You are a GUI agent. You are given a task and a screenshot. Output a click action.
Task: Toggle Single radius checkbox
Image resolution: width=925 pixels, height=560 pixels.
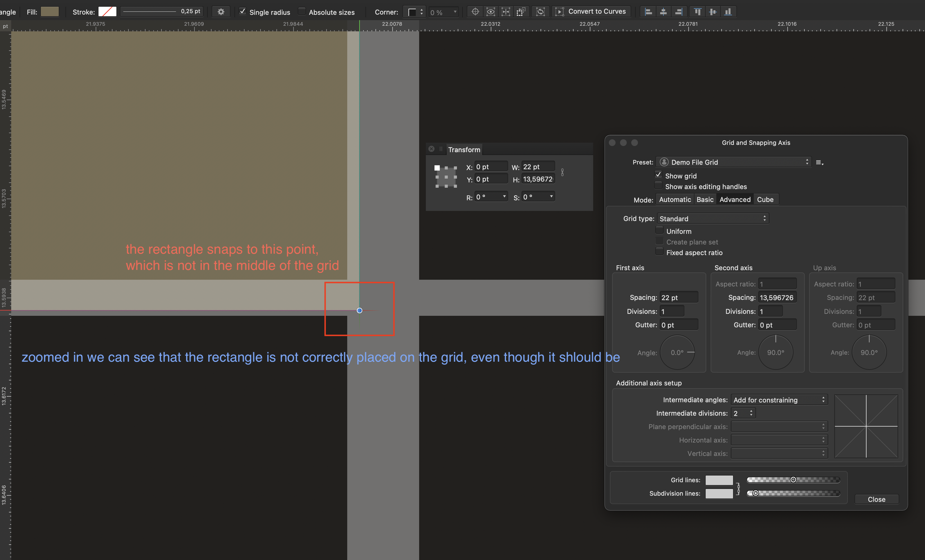coord(243,11)
